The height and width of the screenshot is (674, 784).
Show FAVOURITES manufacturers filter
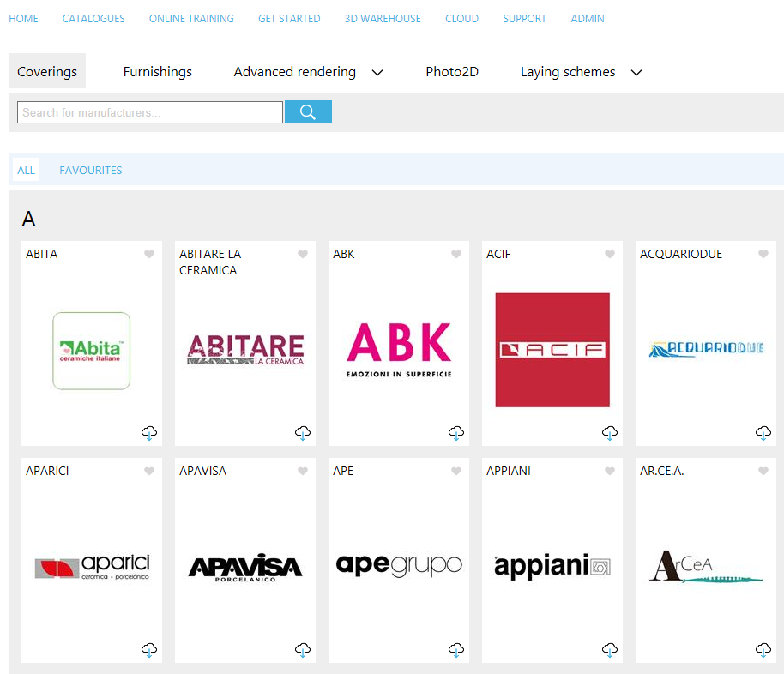91,170
